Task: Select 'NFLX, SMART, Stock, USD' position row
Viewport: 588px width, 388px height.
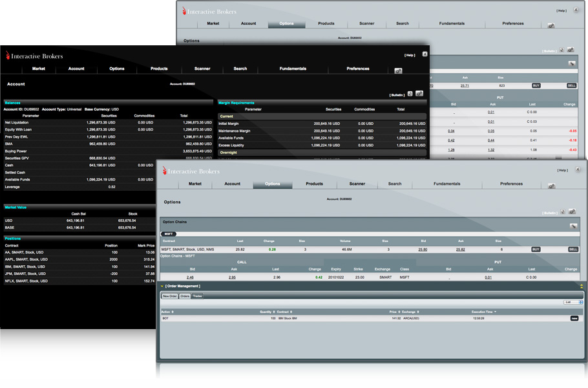Action: tap(79, 281)
